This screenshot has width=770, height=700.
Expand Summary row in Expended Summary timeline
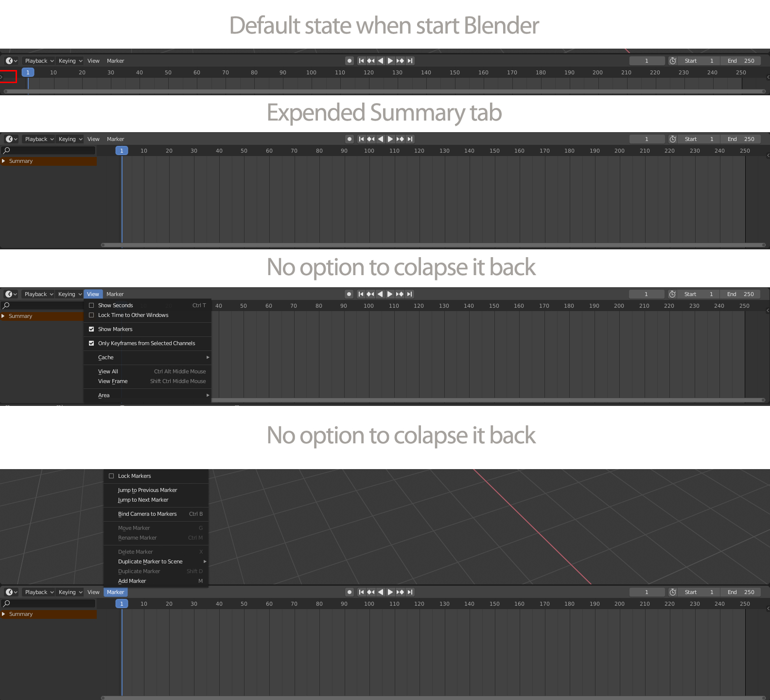[4, 161]
